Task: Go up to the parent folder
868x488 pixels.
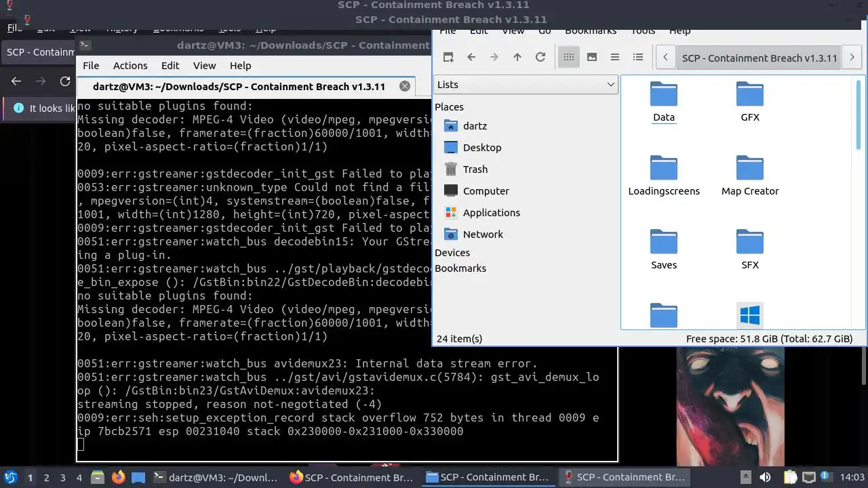Action: [517, 58]
